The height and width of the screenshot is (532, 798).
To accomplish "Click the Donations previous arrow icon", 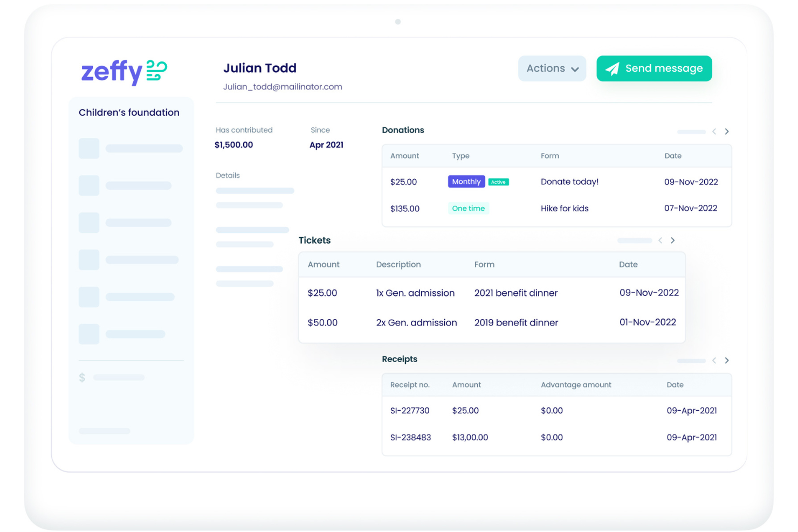I will (714, 131).
